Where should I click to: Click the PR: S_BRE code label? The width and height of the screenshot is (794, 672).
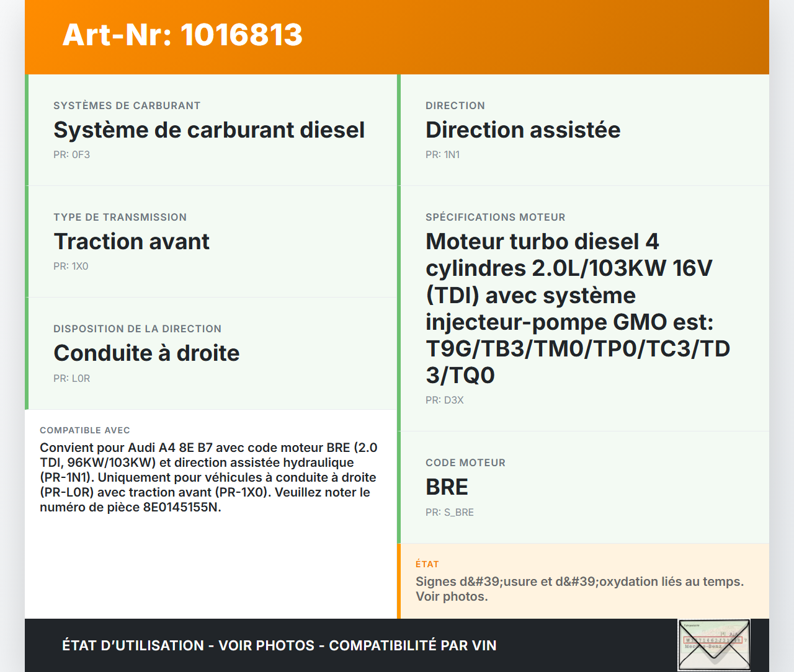coord(449,512)
